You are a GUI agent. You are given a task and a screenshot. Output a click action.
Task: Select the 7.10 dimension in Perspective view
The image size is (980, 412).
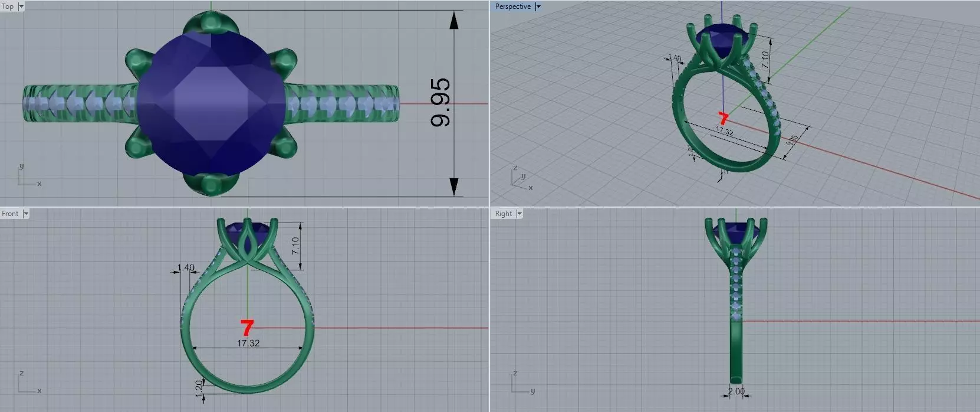765,60
